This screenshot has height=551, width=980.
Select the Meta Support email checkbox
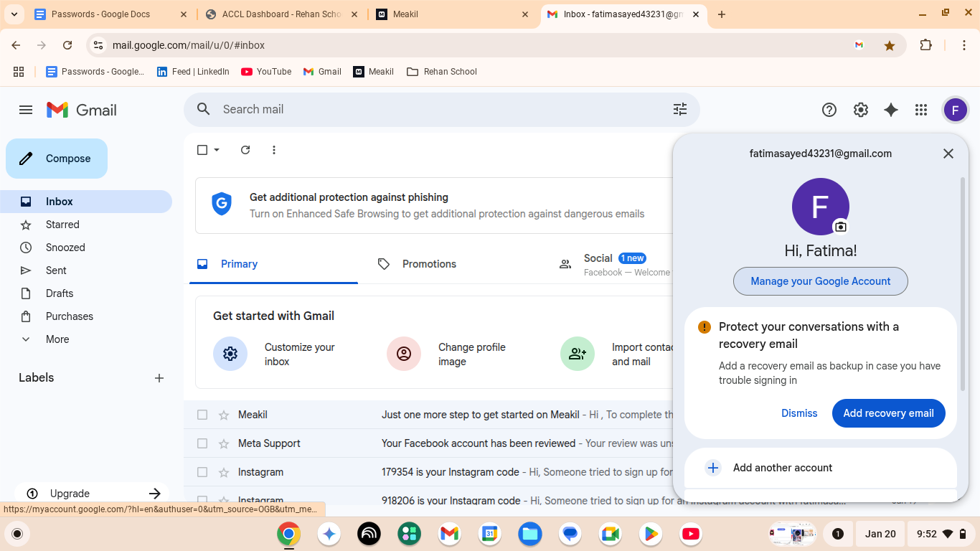pyautogui.click(x=202, y=443)
